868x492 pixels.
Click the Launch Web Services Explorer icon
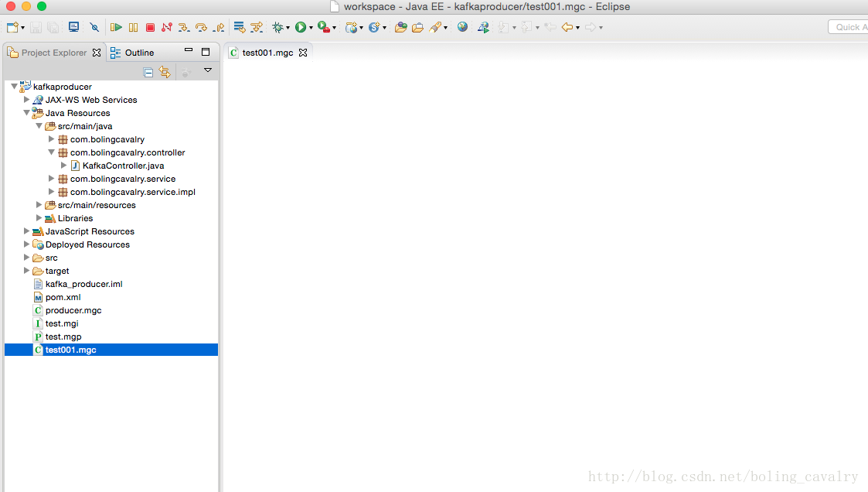483,27
